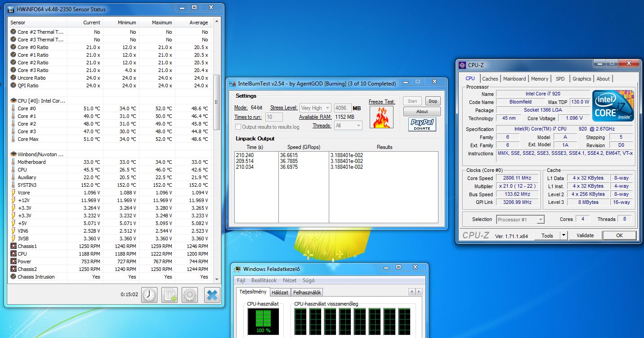Click the Times to run field showing 10
The image size is (644, 338).
coord(274,117)
